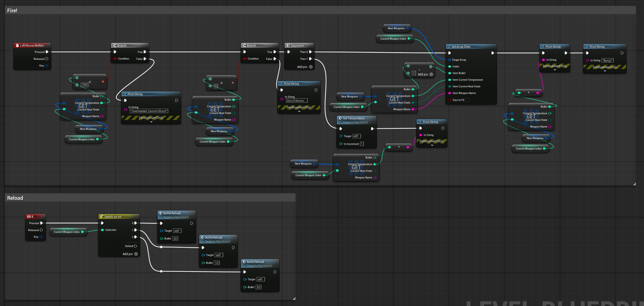
Task: Click the Item Weapon Name magenta pin
Action: tap(450, 93)
